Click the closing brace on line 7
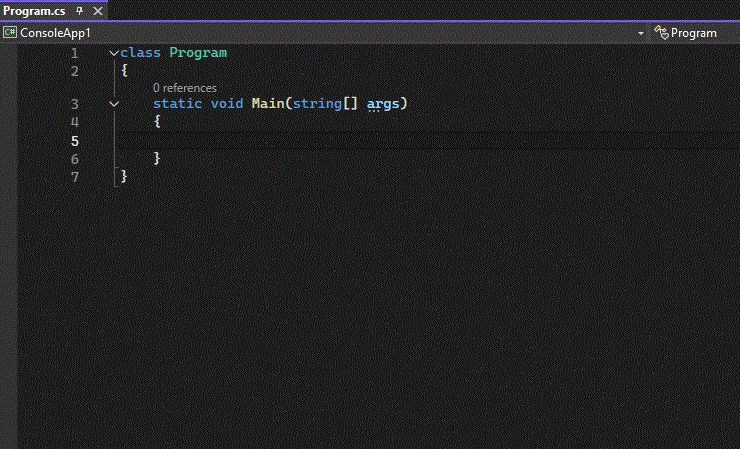 click(x=124, y=176)
